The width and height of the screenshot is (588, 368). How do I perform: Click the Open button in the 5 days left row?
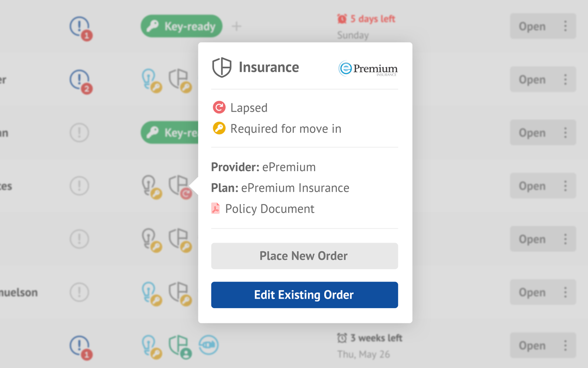[x=532, y=26]
